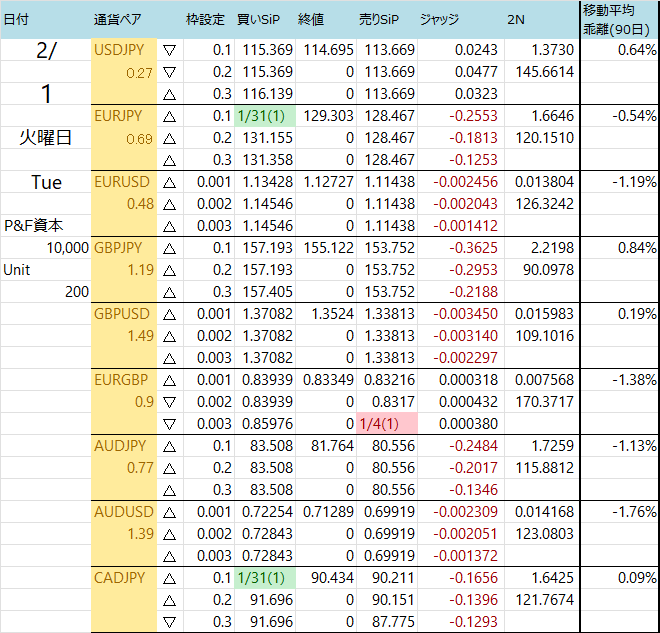Viewport: 660px width, 633px height.
Task: Select the ジャッジ column header
Action: [x=439, y=19]
